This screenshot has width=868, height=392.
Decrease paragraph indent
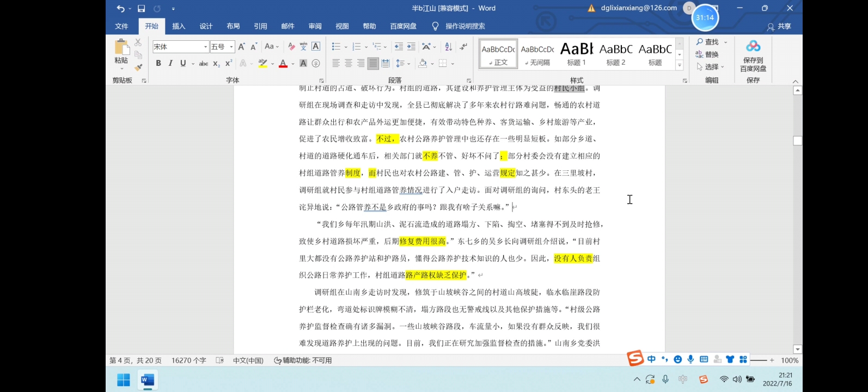click(x=399, y=47)
